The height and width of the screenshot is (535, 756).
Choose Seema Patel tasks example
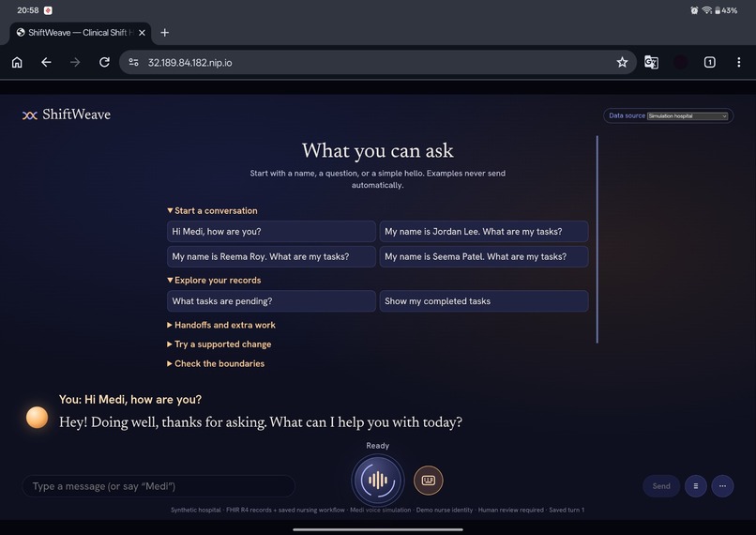[484, 256]
